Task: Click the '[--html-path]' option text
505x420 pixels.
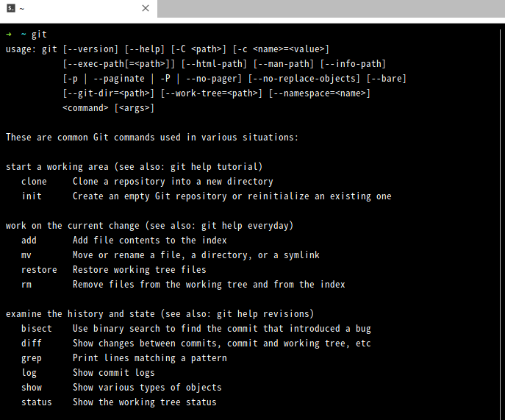Action: 214,64
